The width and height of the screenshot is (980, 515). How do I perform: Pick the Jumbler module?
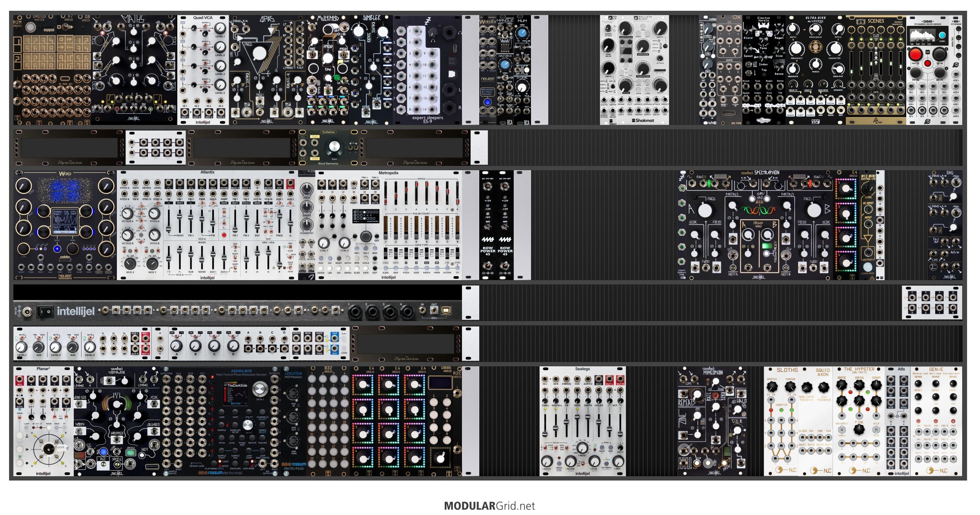point(371,70)
